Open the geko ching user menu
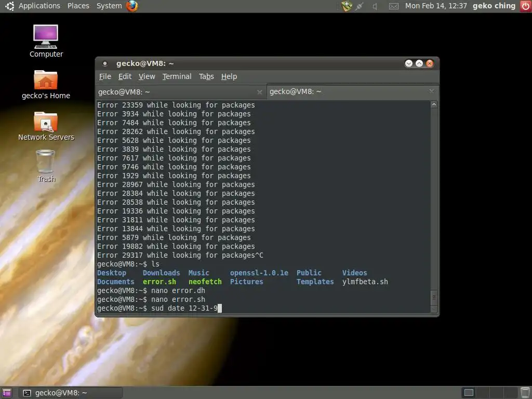This screenshot has width=532, height=399. tap(494, 6)
